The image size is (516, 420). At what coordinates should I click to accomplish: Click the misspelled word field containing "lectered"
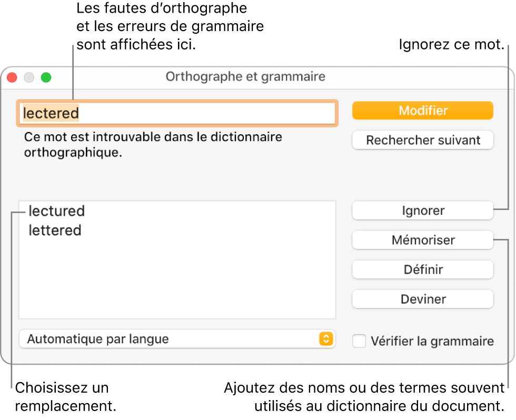pyautogui.click(x=177, y=113)
